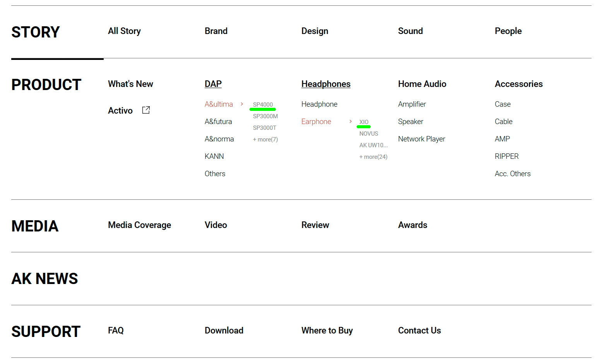The image size is (595, 364).
Task: Open the SP3000M product page
Action: pos(265,116)
